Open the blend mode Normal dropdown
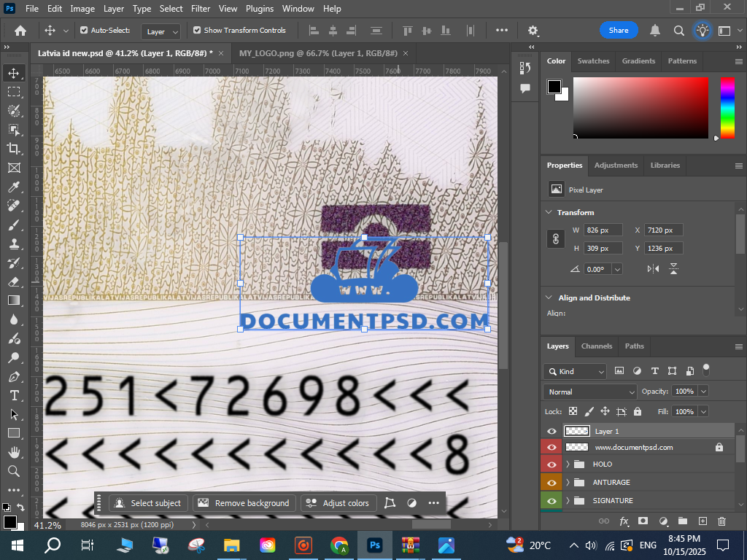The width and height of the screenshot is (747, 560). pos(590,392)
